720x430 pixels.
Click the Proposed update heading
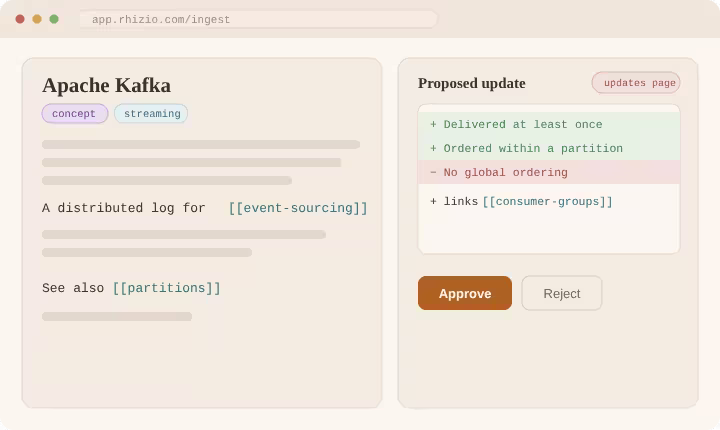[x=472, y=83]
